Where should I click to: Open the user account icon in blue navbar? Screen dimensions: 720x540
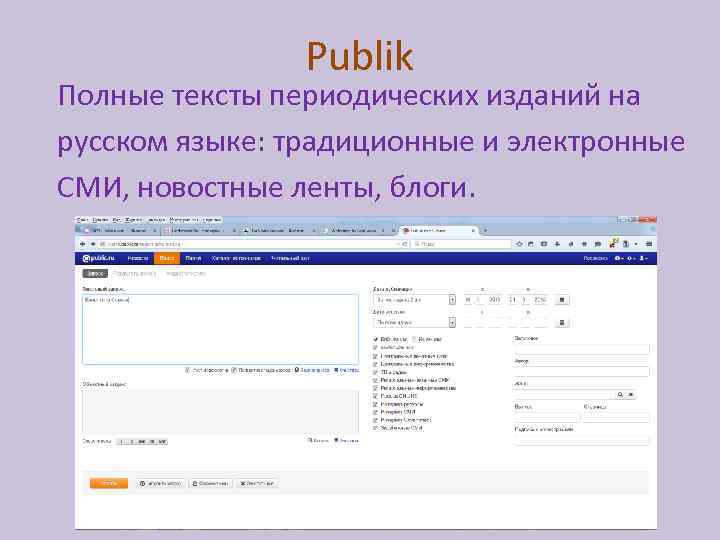click(x=644, y=259)
